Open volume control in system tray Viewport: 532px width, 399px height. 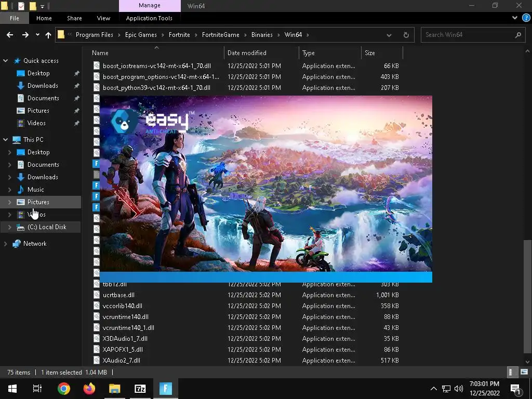tap(459, 389)
